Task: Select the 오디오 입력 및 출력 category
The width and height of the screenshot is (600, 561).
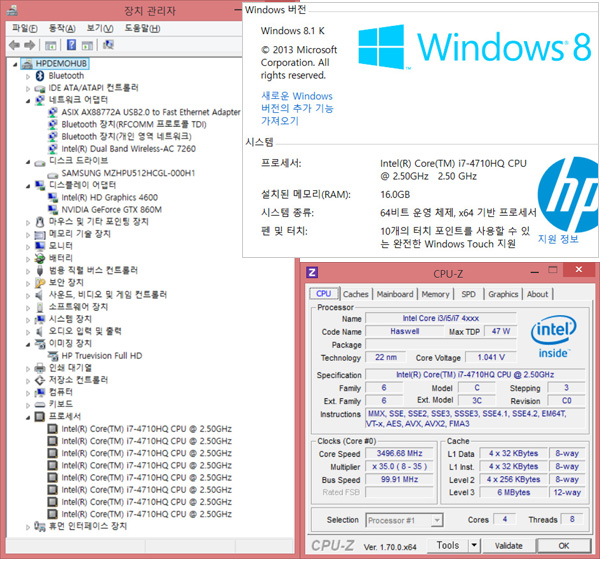Action: tap(85, 331)
